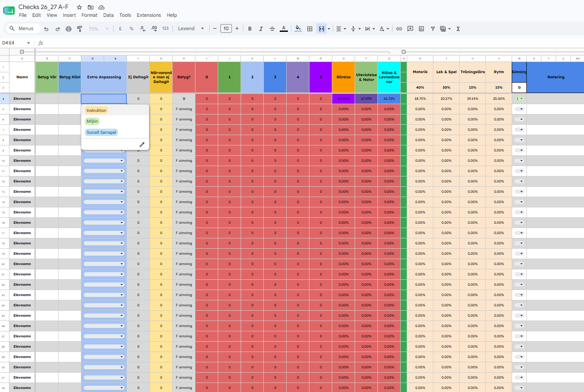Open the Insert menu
This screenshot has width=584, height=392.
click(69, 15)
